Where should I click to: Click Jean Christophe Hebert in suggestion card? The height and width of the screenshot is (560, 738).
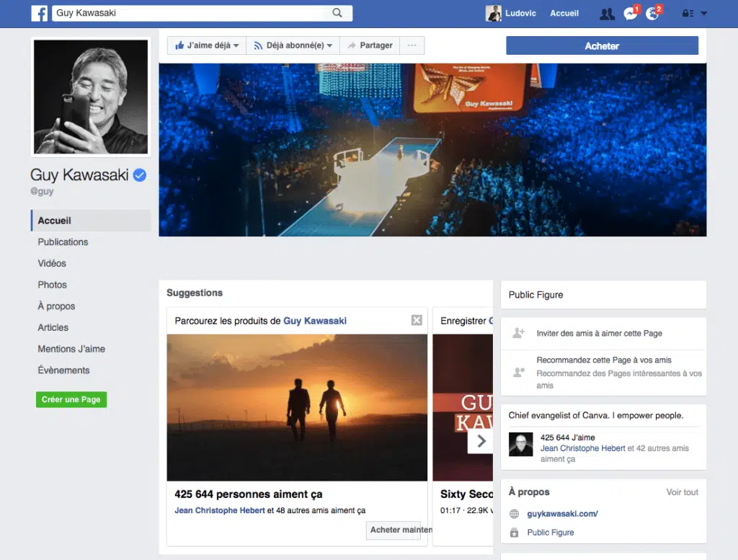tap(220, 510)
